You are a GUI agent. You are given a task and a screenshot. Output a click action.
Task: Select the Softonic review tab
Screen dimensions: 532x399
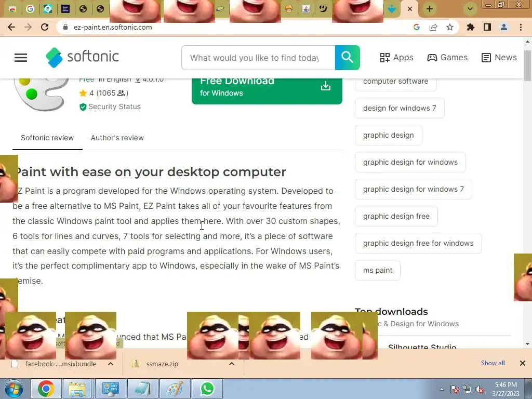tap(47, 138)
